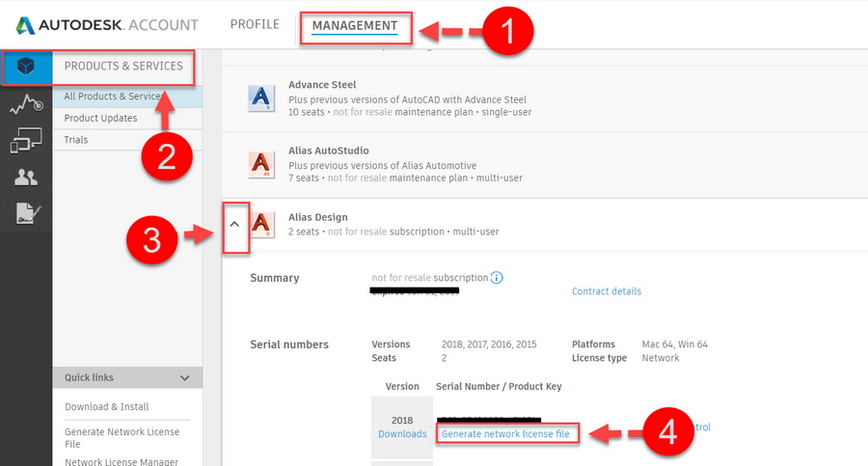Select Products & Services heading
The height and width of the screenshot is (466, 868).
pyautogui.click(x=123, y=66)
